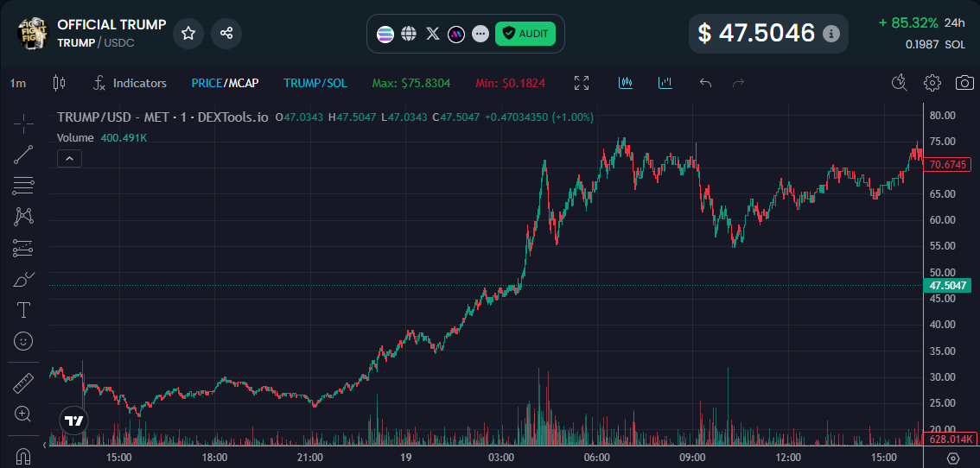Click the 0.1987 SOL price value
980x468 pixels.
point(936,44)
